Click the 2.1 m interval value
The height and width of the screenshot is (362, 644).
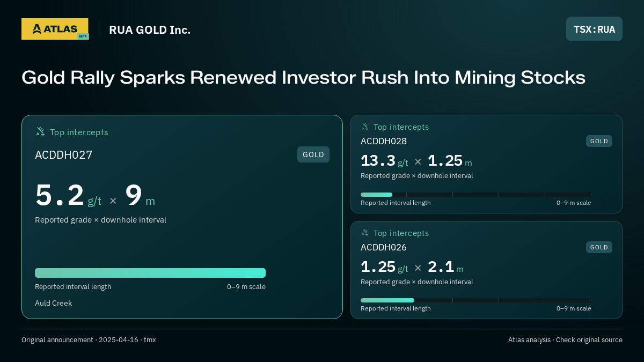445,267
